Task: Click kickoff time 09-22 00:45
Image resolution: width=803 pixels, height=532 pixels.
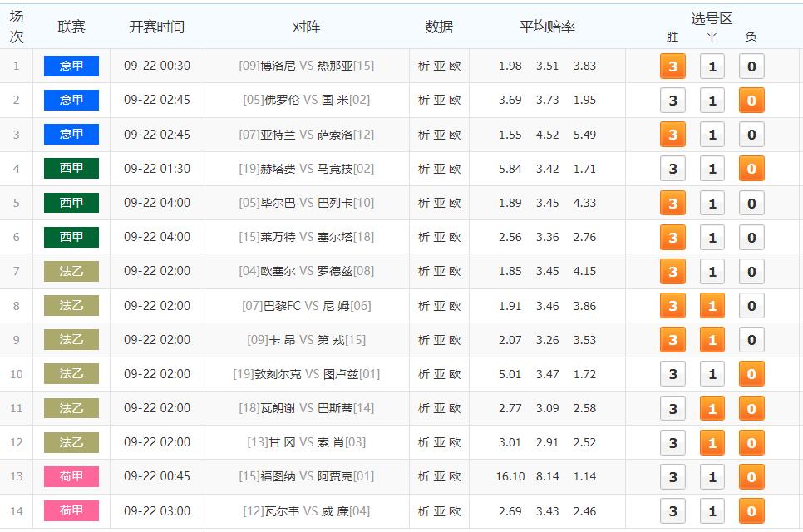Action: [x=157, y=476]
